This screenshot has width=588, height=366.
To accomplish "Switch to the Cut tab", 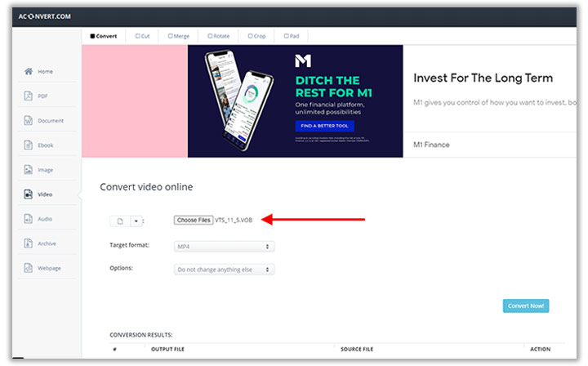I will tap(142, 37).
